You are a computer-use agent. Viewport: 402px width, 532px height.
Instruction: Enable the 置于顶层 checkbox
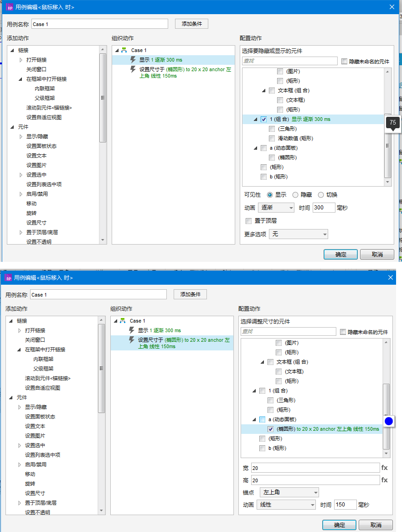[248, 221]
